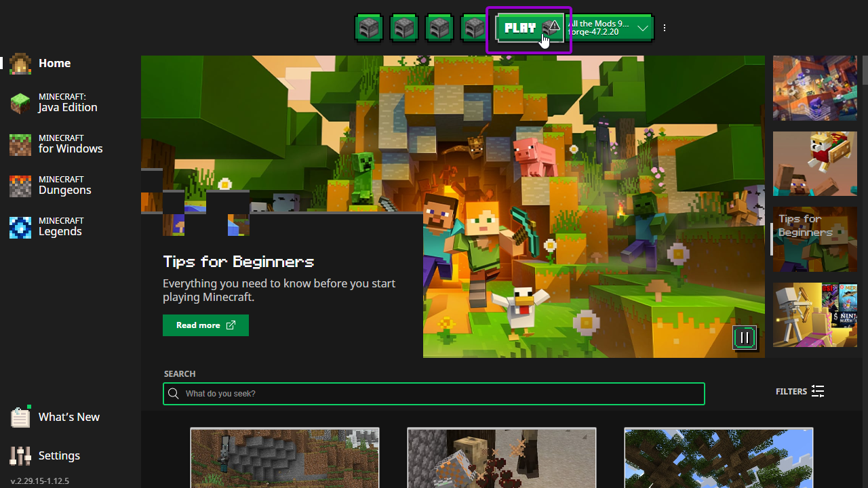Select the Tips for Beginners carousel thumbnail

pyautogui.click(x=814, y=239)
